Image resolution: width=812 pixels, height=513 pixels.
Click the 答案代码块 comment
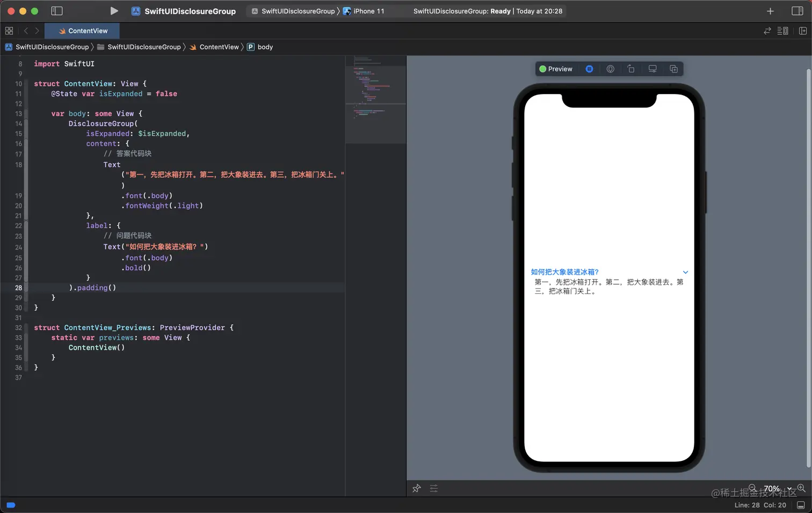click(x=127, y=154)
